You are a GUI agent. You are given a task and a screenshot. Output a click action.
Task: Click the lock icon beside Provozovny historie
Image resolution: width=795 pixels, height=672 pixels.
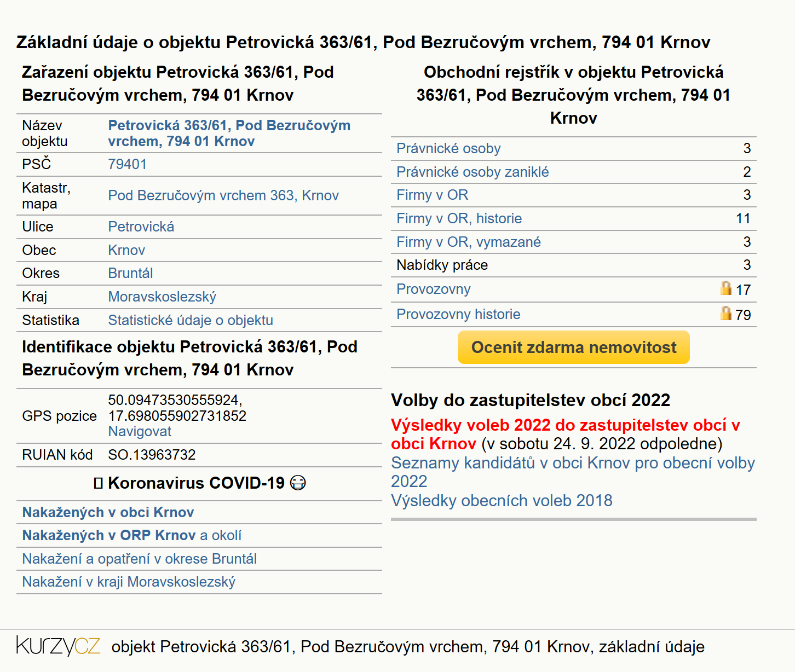pyautogui.click(x=726, y=313)
